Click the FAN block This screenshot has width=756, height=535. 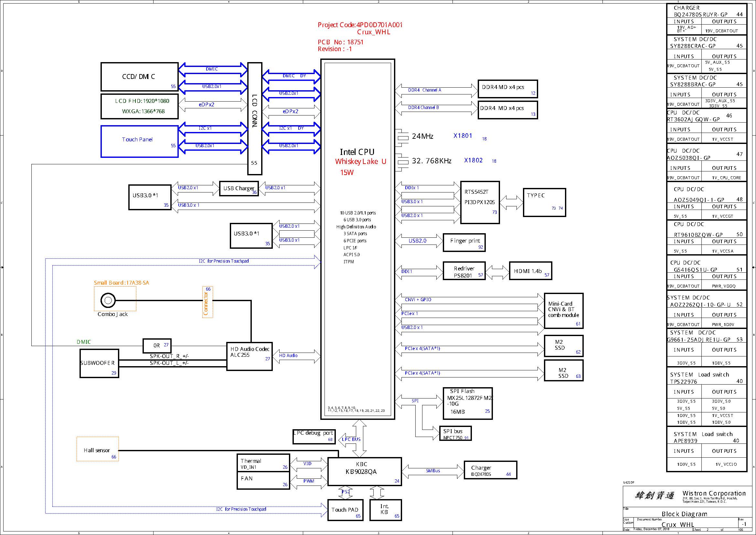coord(263,480)
